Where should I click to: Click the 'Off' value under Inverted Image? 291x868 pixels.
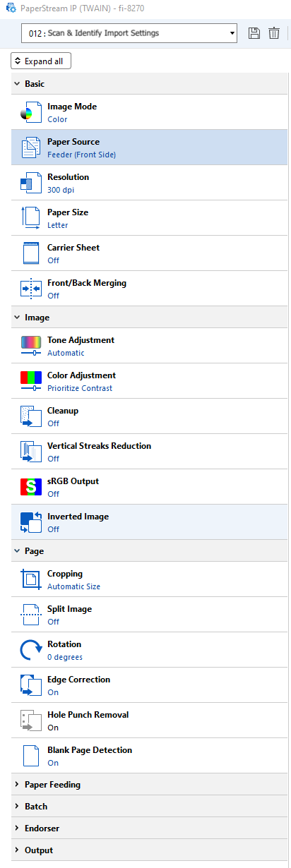(x=53, y=529)
